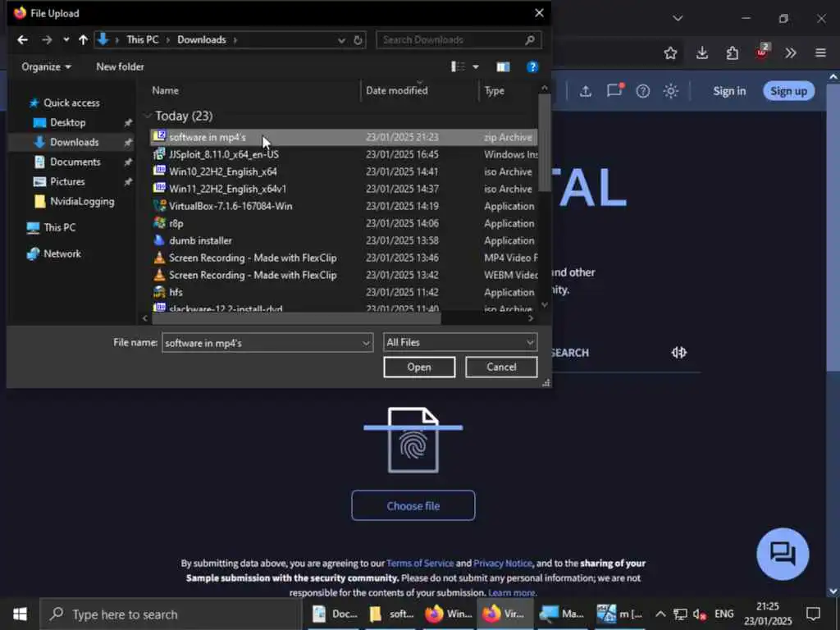Click the Sign up button

(788, 91)
